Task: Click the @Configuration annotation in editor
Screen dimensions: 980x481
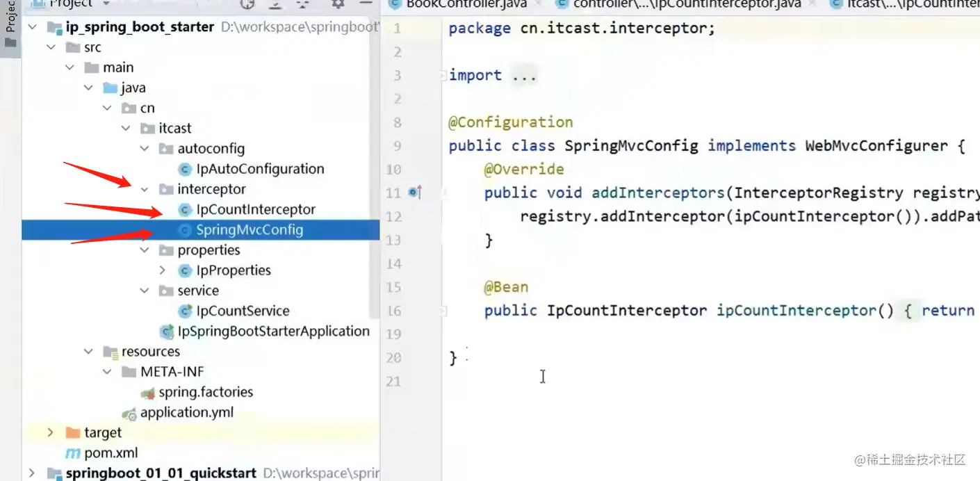Action: coord(511,122)
